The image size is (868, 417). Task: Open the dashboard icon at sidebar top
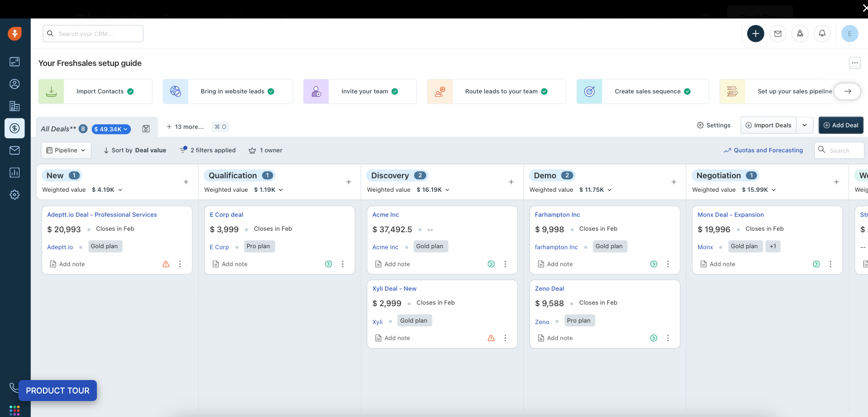(x=14, y=61)
